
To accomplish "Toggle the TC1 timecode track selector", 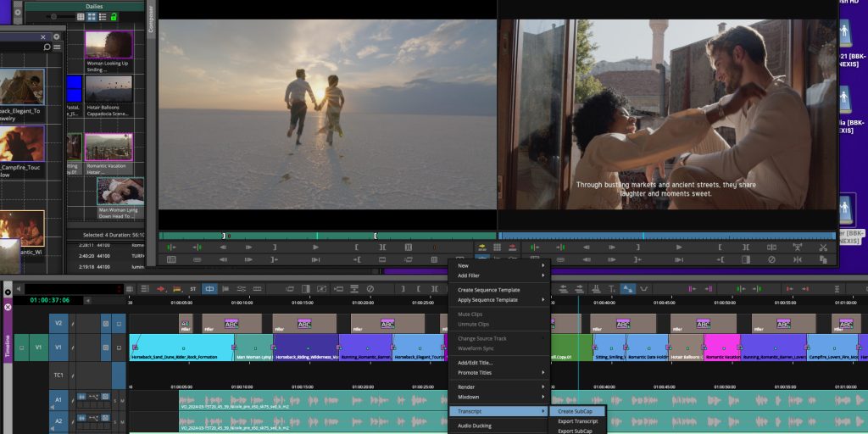I will [x=59, y=375].
